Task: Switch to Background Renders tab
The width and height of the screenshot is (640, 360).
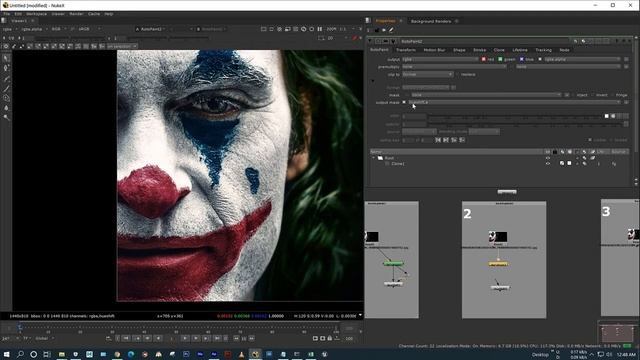Action: point(431,21)
